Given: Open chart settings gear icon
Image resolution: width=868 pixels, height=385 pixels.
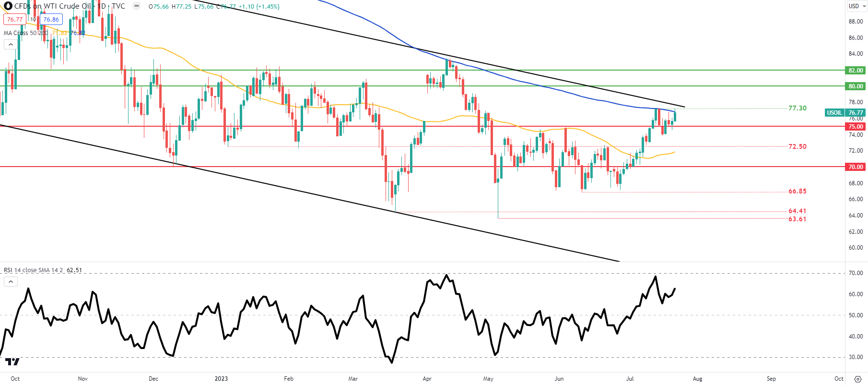Looking at the screenshot, I should tap(858, 379).
